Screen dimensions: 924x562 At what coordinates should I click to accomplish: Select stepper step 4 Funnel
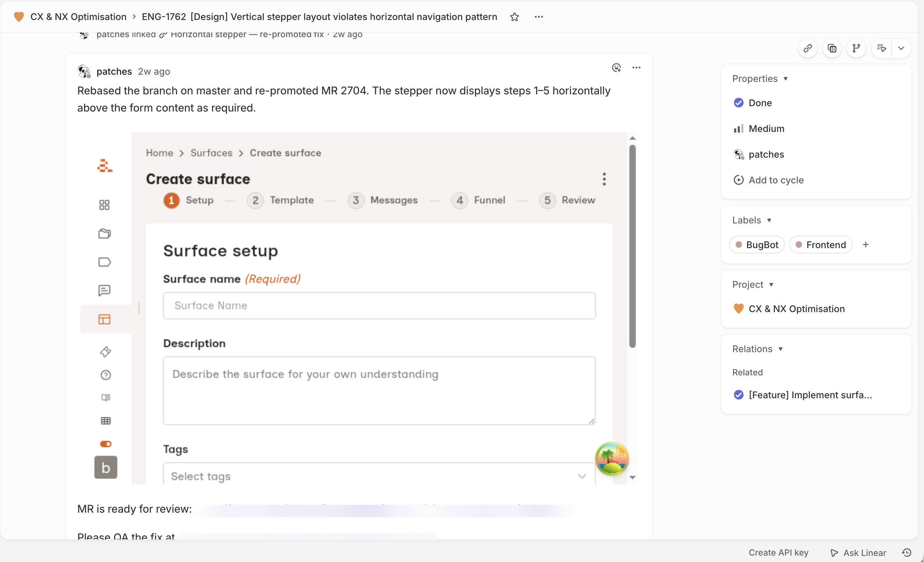478,200
